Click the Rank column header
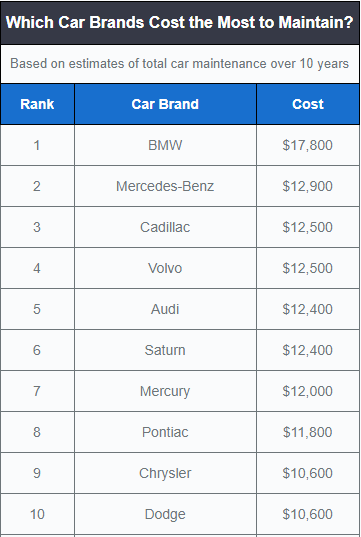The height and width of the screenshot is (537, 361). (37, 104)
